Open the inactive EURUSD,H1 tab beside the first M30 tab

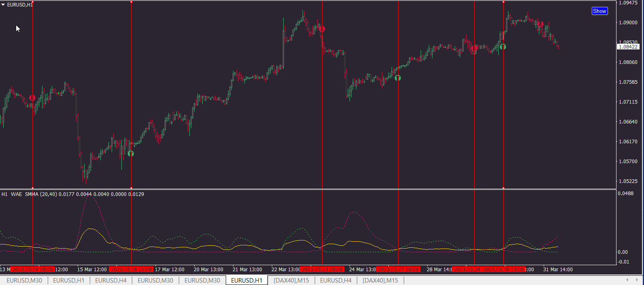point(69,280)
